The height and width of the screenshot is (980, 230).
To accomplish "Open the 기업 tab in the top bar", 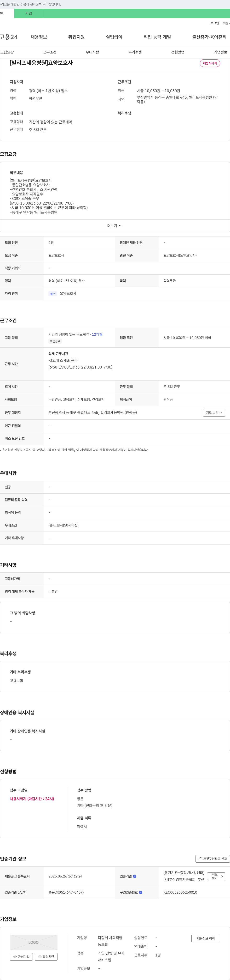I will point(29,13).
